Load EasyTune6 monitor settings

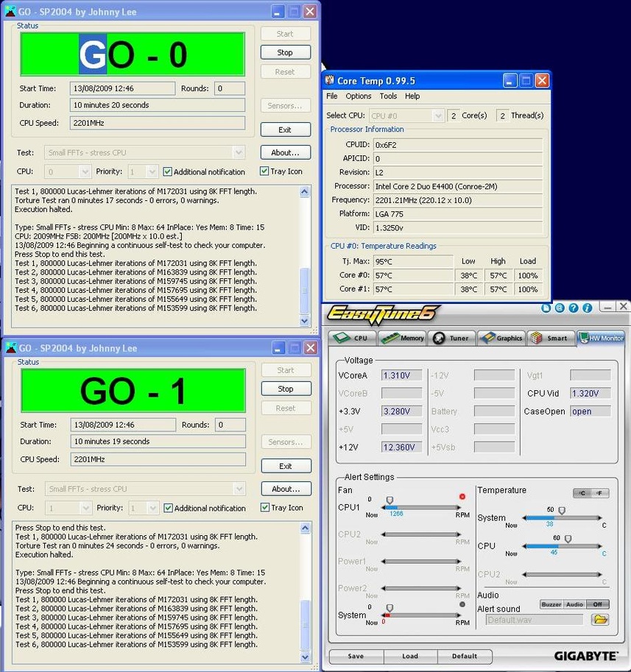coord(410,656)
